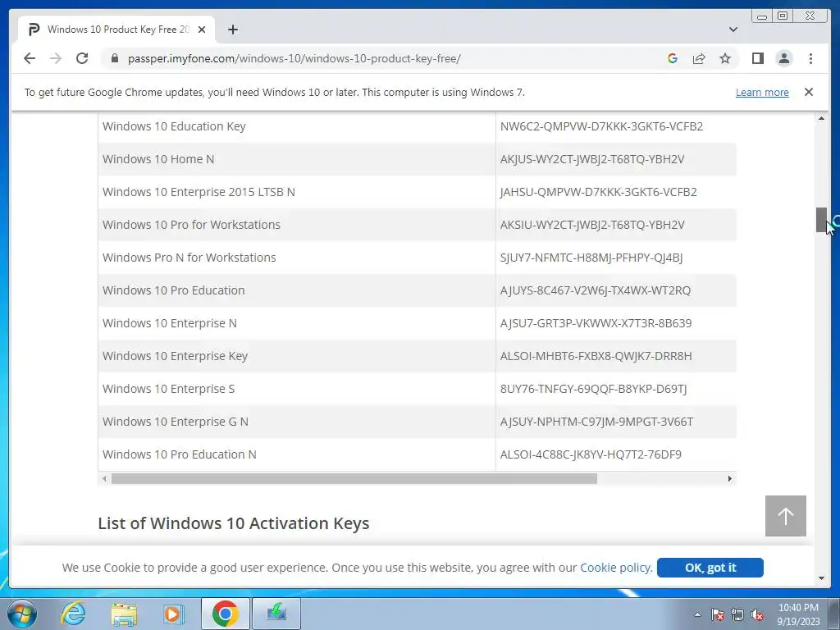This screenshot has height=630, width=840.
Task: Open the Cookie policy link
Action: 616,568
